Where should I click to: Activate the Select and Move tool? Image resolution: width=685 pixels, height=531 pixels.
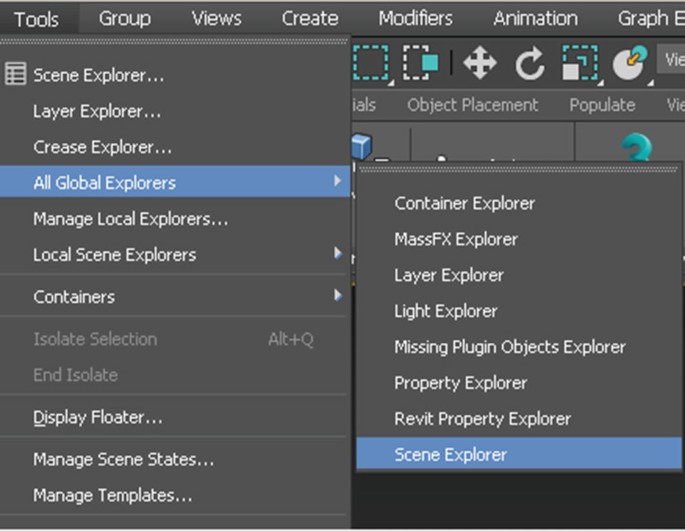[480, 64]
